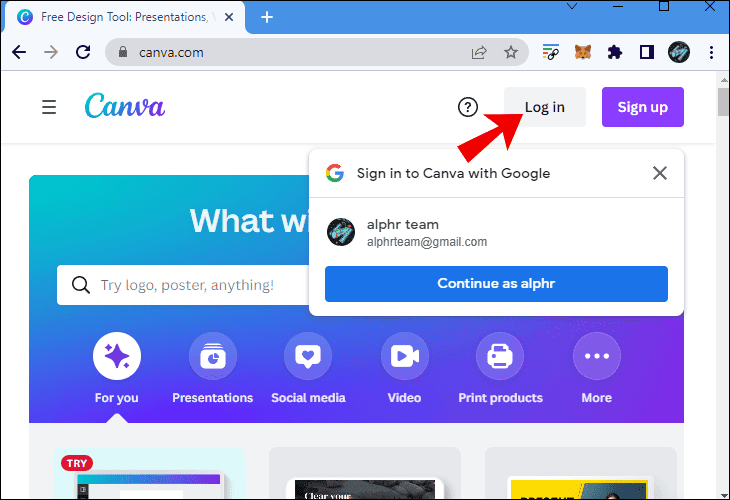Click the magnifier search icon
The image size is (730, 500).
[x=81, y=284]
